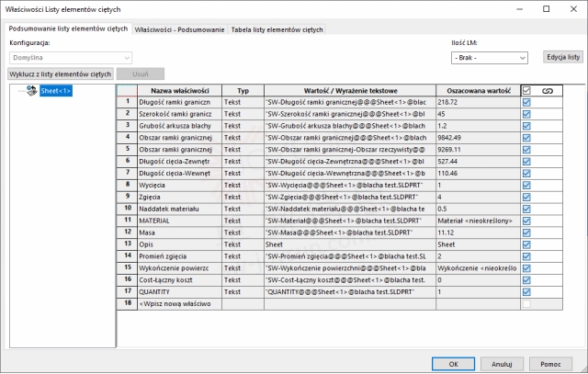Viewport: 588px width, 374px height.
Task: Check the empty checkbox in row 18
Action: coord(526,304)
